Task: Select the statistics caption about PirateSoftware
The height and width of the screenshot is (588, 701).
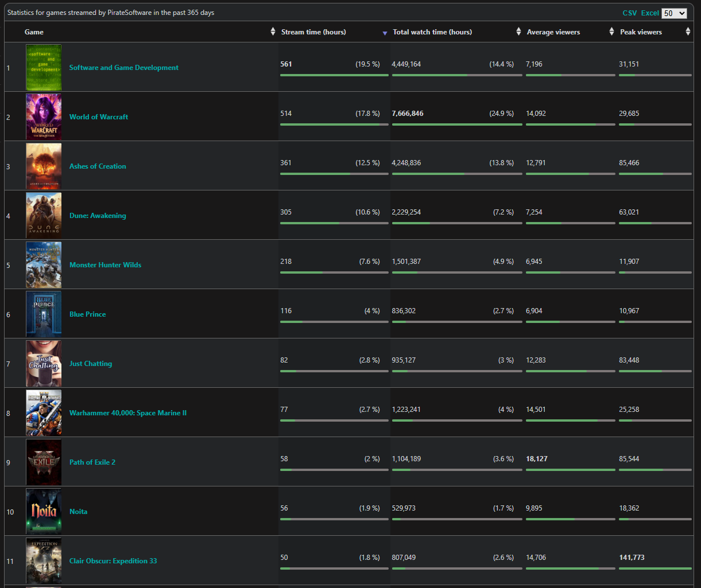Action: 111,13
